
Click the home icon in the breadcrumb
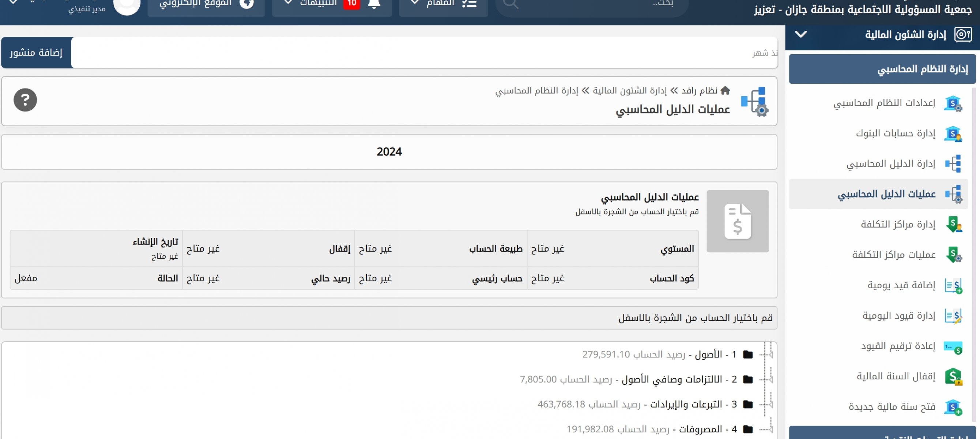(725, 91)
